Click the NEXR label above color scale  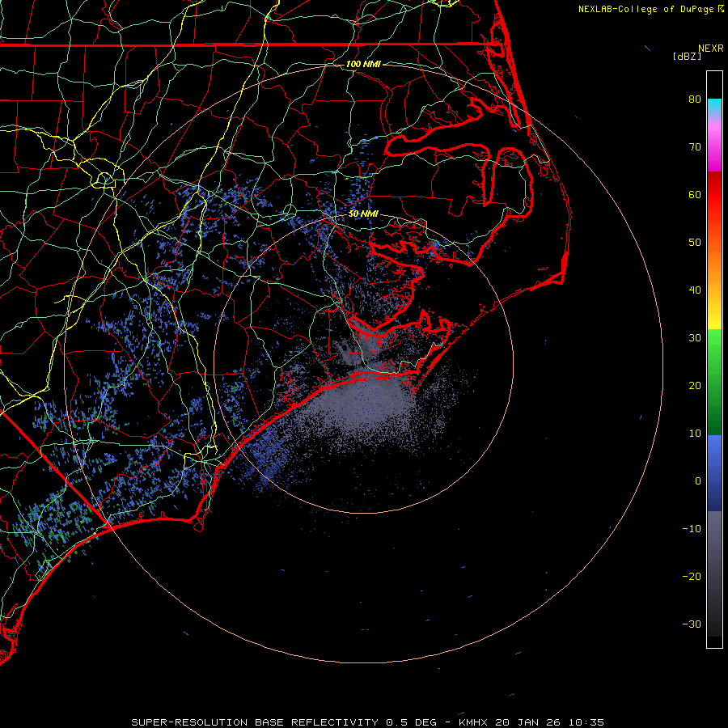711,49
